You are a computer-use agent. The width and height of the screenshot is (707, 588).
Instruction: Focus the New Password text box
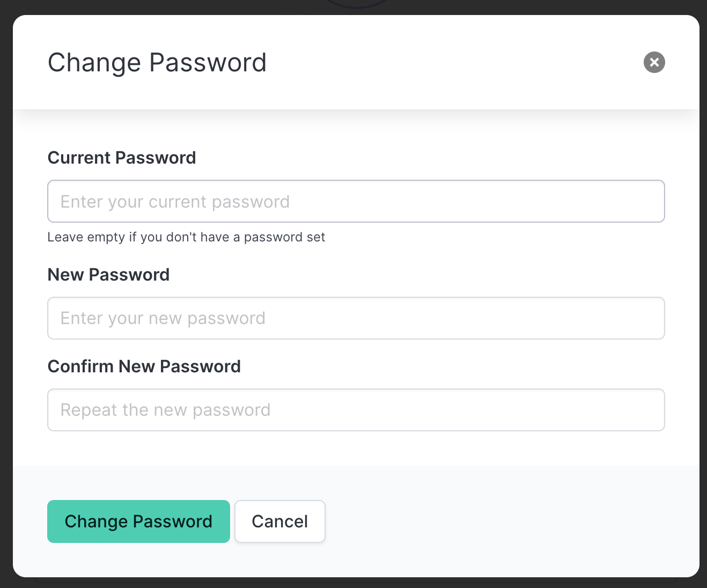[356, 318]
